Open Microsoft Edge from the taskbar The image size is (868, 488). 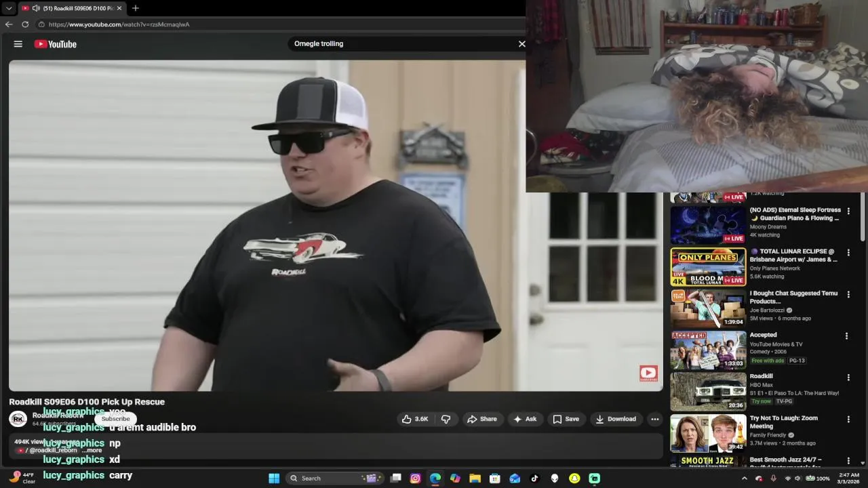click(x=435, y=478)
